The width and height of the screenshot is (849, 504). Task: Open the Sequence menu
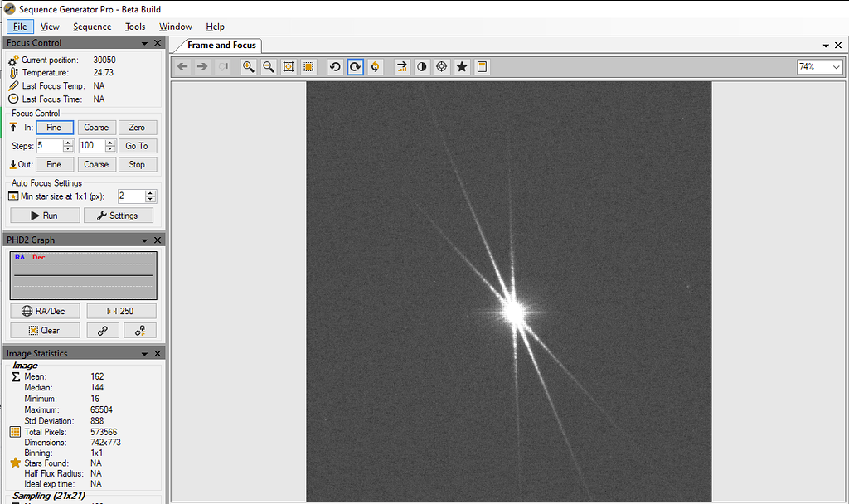(91, 27)
